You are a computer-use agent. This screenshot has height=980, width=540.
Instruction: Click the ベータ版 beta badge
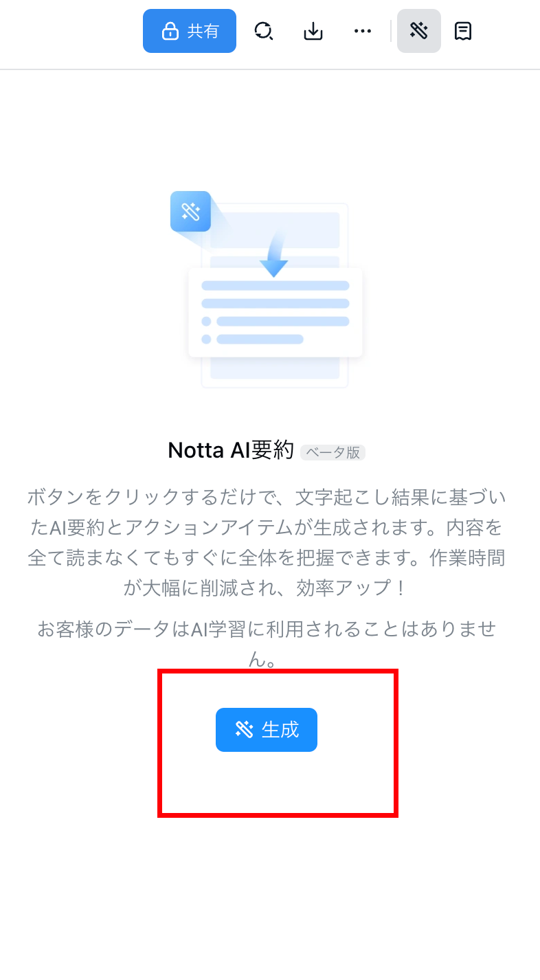[x=333, y=452]
